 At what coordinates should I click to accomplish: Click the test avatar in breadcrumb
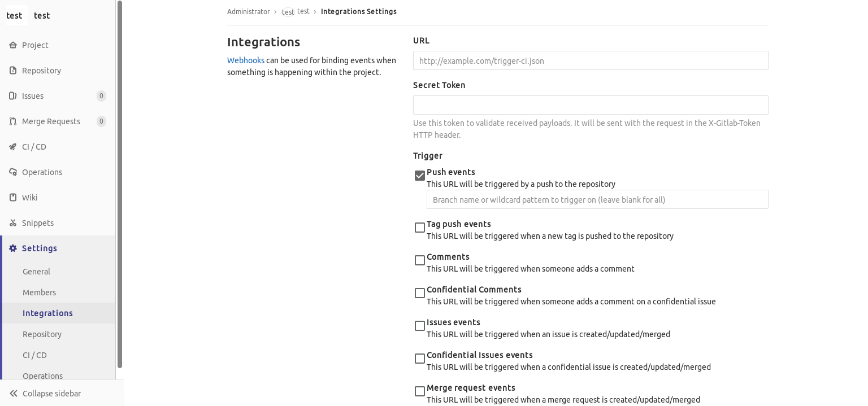pos(288,12)
